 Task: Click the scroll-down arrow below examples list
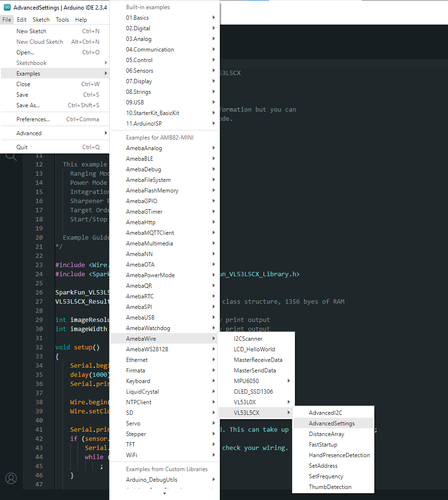click(x=165, y=494)
